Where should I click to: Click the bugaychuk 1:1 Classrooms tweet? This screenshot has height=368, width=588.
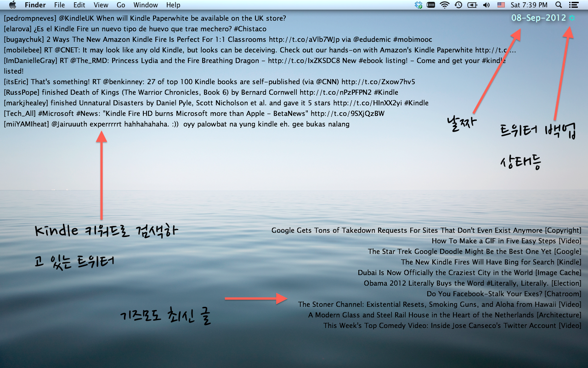click(218, 40)
